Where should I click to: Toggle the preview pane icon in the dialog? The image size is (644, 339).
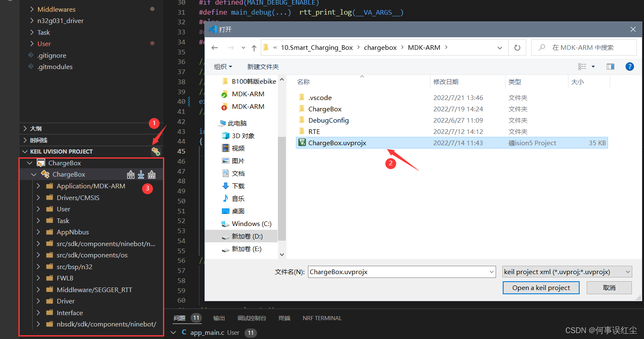[x=611, y=66]
